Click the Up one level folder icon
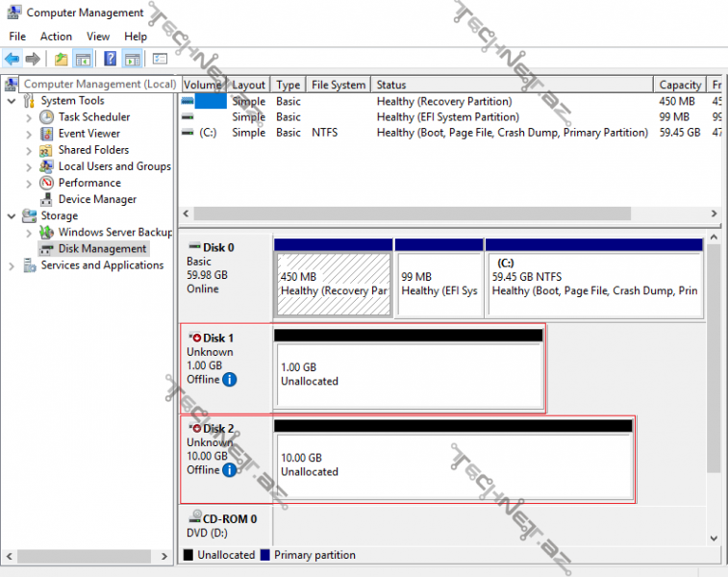 pyautogui.click(x=61, y=60)
